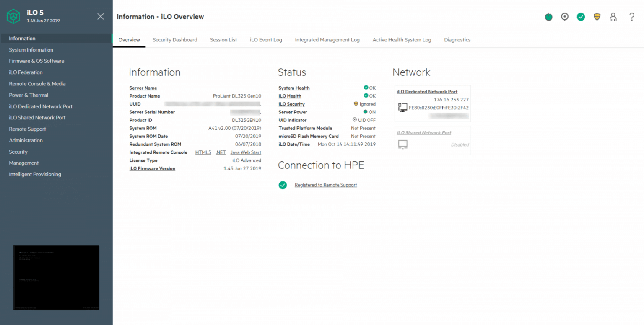Screen dimensions: 644x325
Task: Click the remote console thumbnail preview
Action: tap(56, 278)
